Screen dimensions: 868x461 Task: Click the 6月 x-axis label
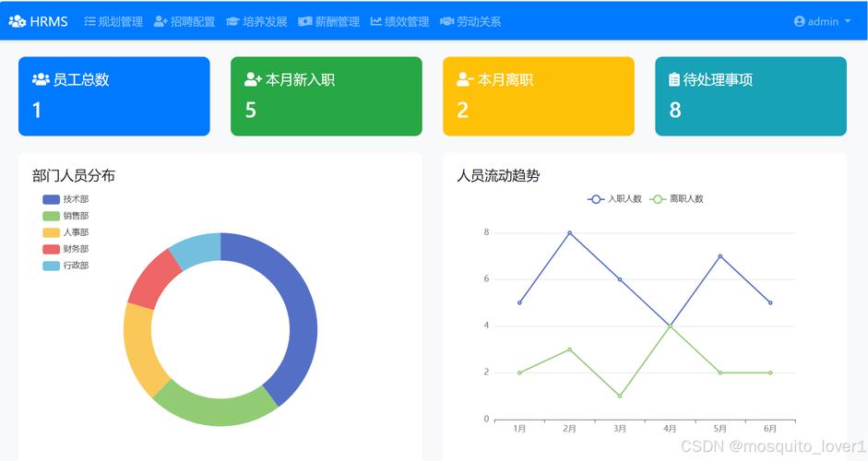click(x=770, y=429)
